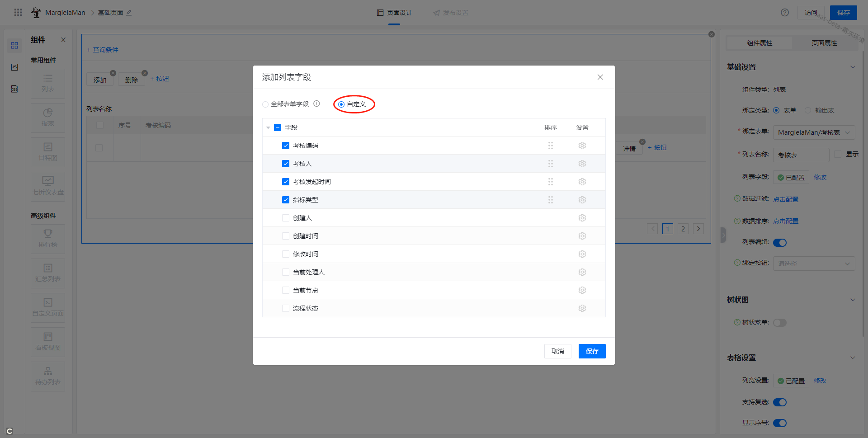The image size is (868, 438).
Task: Uncheck the 考核发起时间 field checkbox
Action: point(286,182)
